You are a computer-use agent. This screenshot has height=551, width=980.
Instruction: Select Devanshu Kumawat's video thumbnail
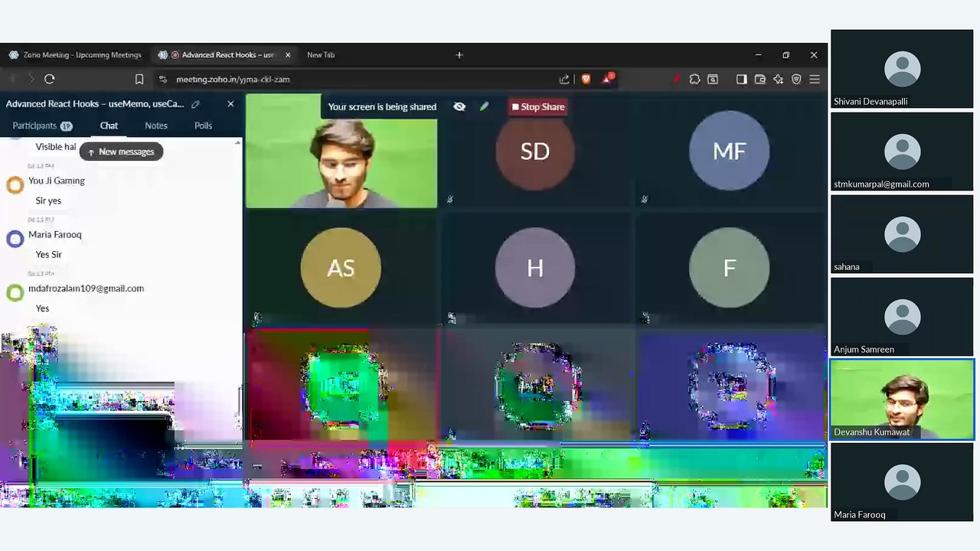[x=902, y=399]
